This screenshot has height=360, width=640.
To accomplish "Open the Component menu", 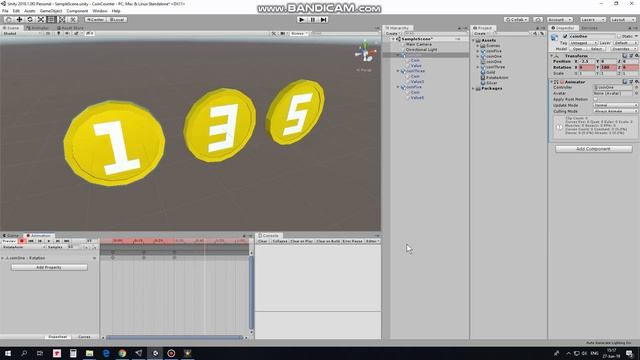I will (77, 11).
